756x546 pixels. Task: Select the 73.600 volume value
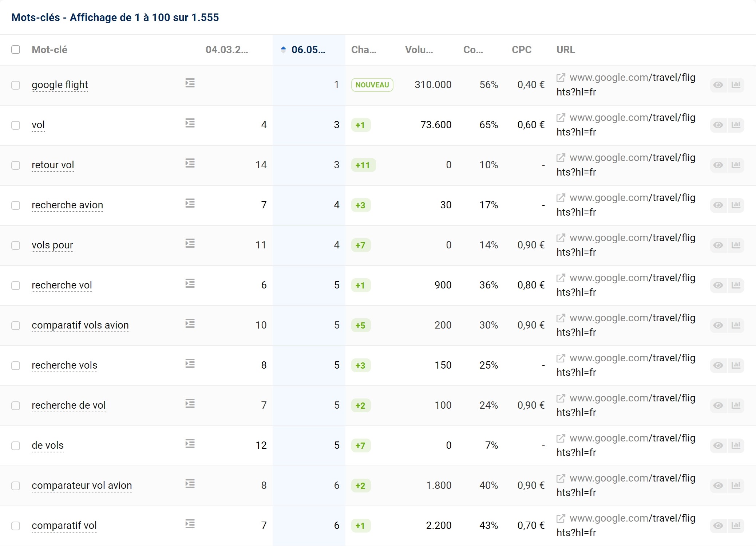(436, 125)
